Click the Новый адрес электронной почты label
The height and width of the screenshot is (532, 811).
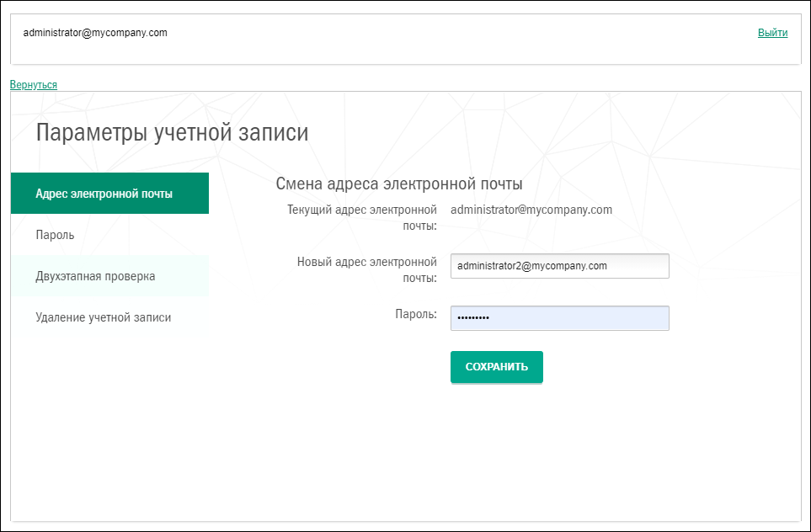[x=366, y=269]
